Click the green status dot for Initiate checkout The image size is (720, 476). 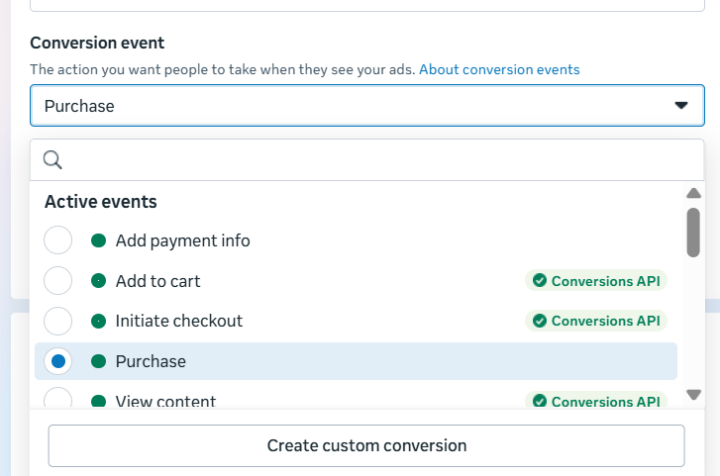(98, 321)
